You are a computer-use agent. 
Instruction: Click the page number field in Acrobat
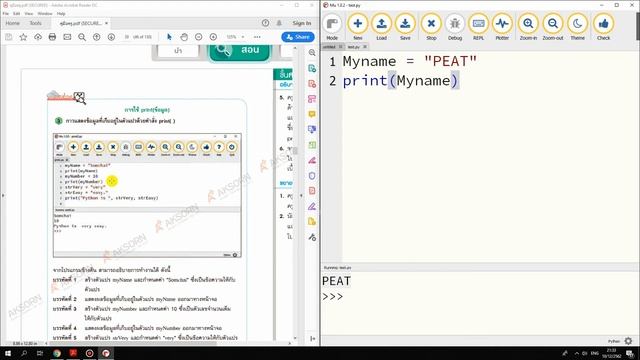coord(127,37)
